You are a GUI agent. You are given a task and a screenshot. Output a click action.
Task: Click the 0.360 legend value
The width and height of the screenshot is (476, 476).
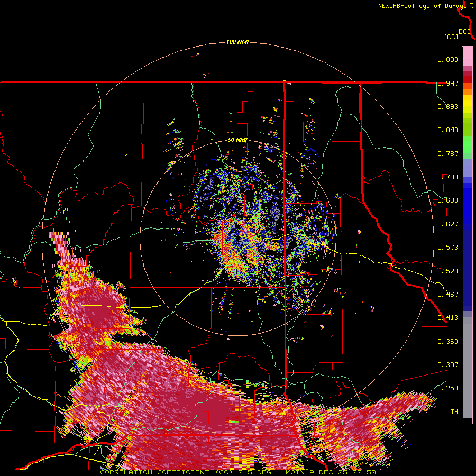[448, 342]
